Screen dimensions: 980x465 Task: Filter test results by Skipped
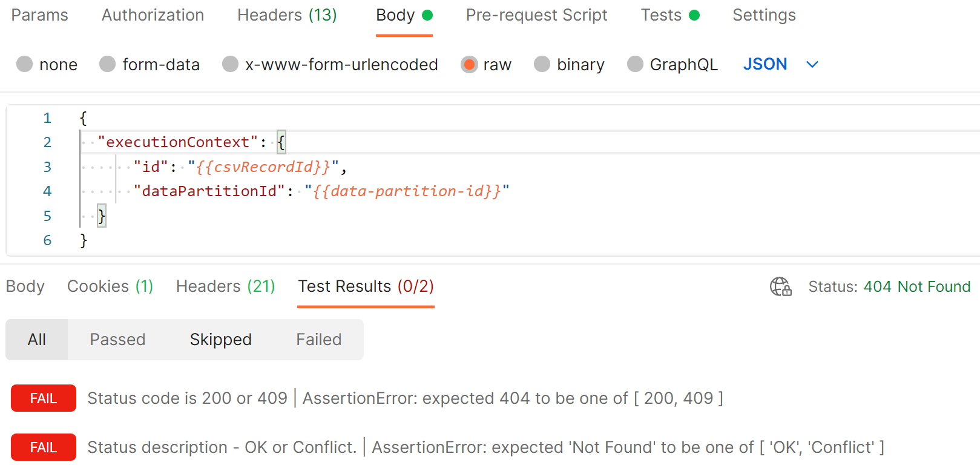click(x=220, y=340)
